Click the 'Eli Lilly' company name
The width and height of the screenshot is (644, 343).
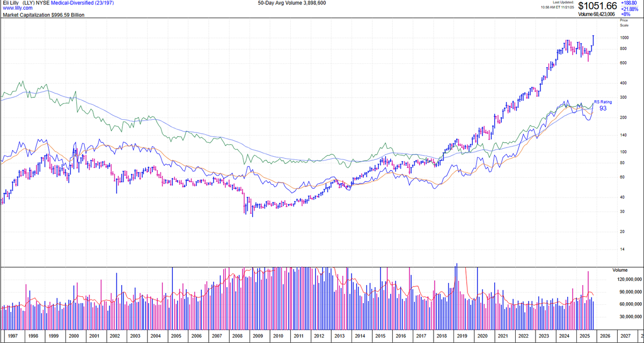coord(11,3)
